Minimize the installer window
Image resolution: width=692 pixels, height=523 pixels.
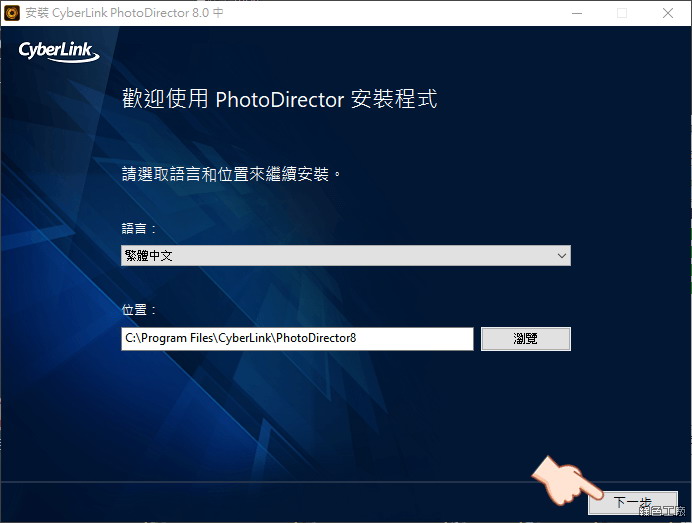pyautogui.click(x=576, y=13)
